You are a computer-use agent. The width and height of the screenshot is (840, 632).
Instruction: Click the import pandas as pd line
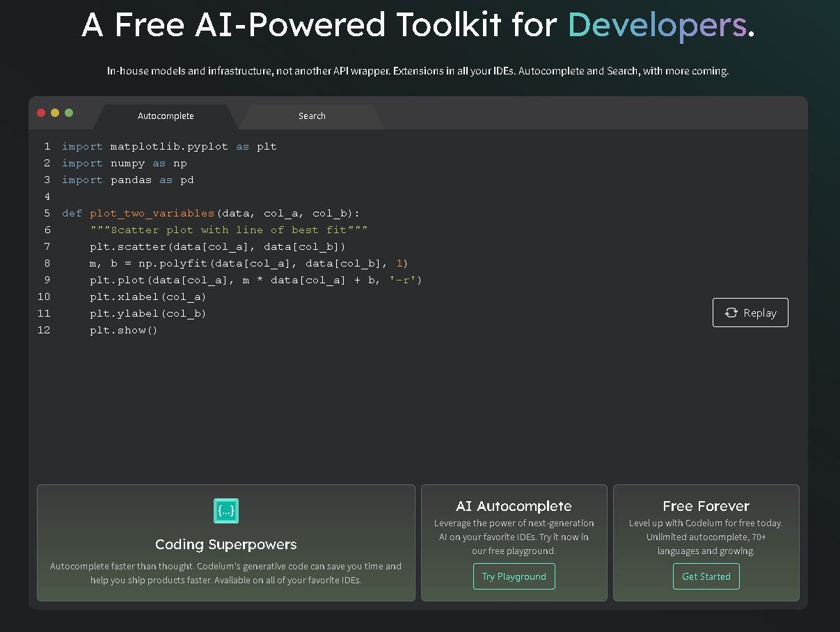coord(128,180)
